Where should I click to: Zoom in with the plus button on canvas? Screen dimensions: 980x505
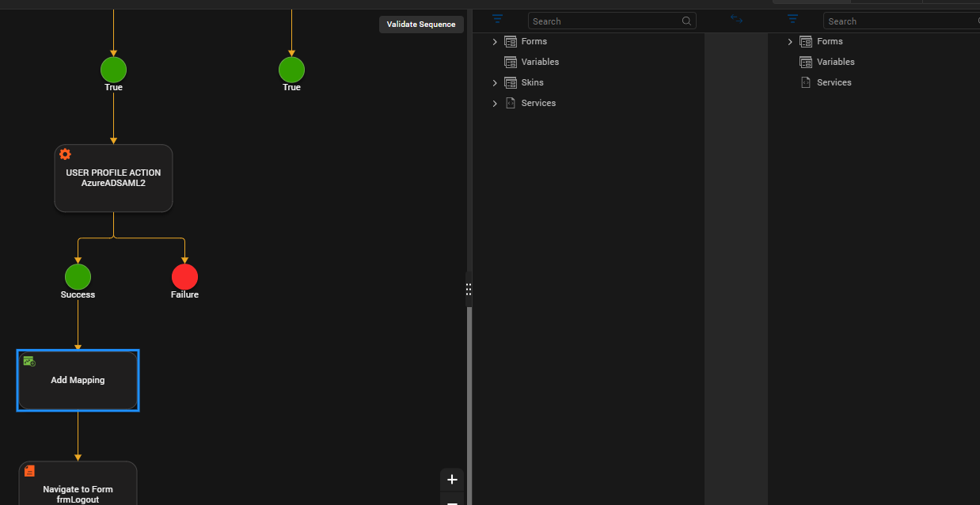(x=452, y=480)
